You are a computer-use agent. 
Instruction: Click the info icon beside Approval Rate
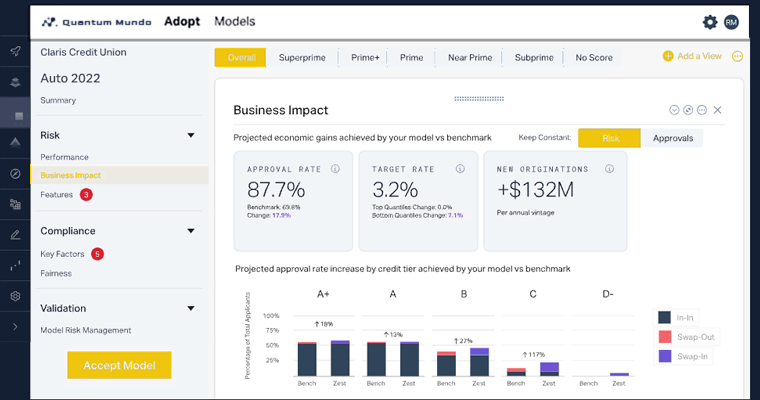pyautogui.click(x=335, y=169)
